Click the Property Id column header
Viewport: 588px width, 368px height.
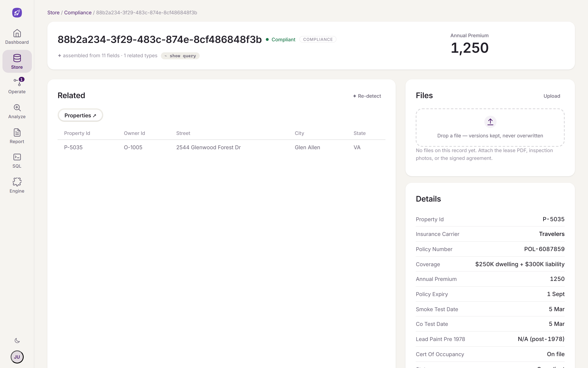point(77,133)
